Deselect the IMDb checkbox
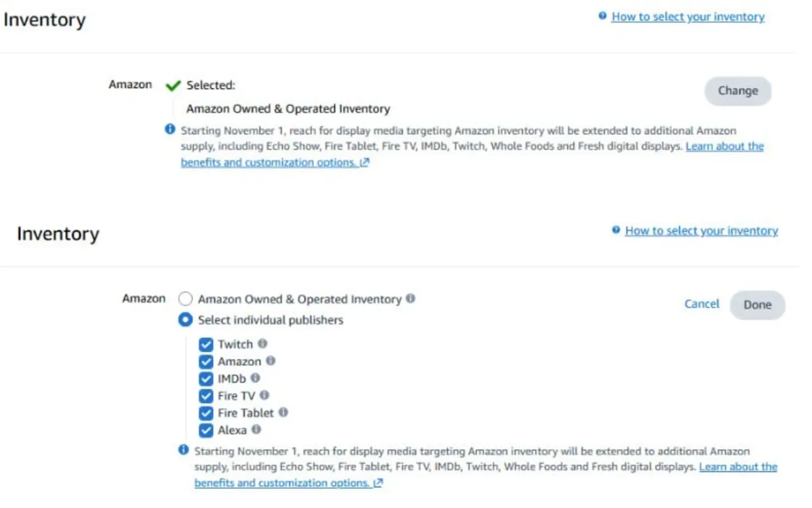 [206, 379]
